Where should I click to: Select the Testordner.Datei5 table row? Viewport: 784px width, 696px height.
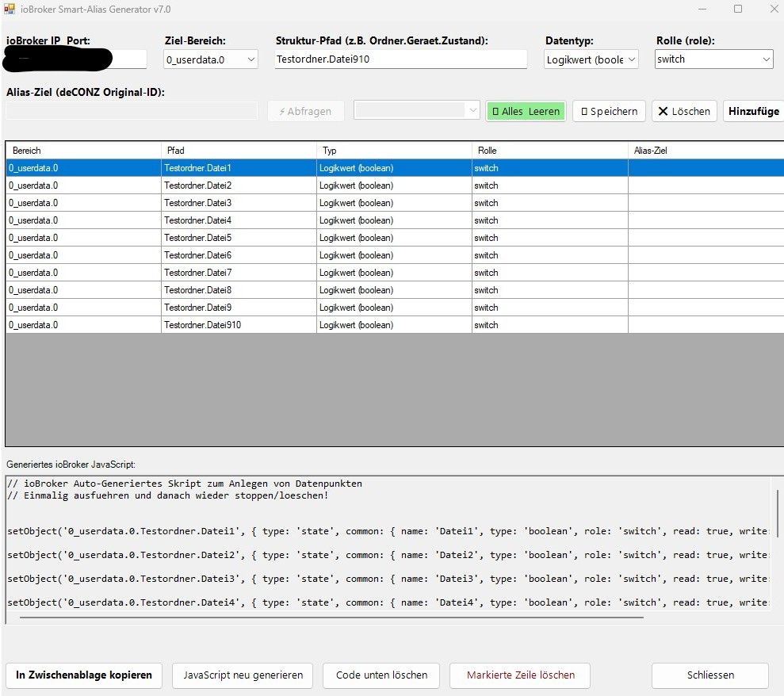395,238
